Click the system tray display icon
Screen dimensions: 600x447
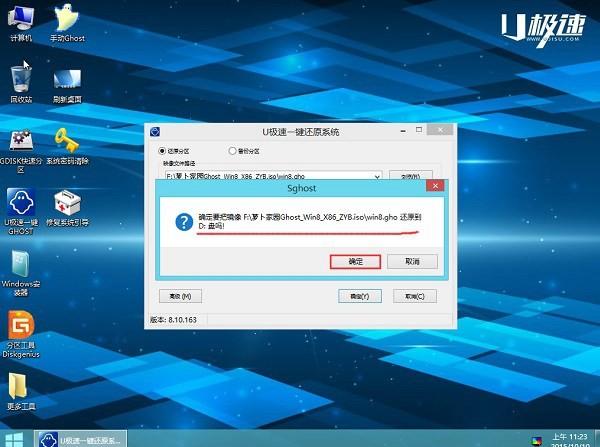pyautogui.click(x=536, y=441)
